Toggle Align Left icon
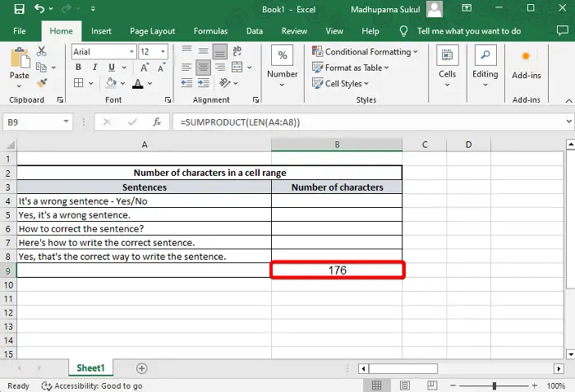Image resolution: width=575 pixels, height=392 pixels. coord(186,67)
